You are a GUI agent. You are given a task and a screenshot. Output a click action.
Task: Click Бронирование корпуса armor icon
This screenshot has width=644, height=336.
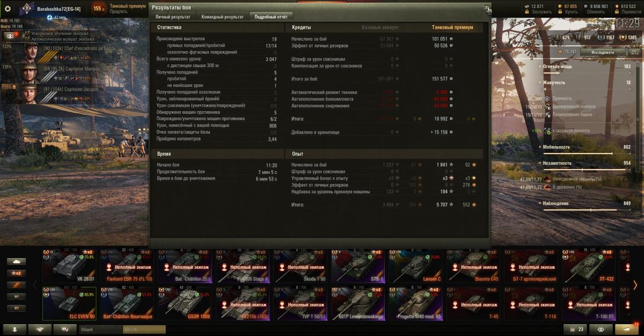(547, 107)
